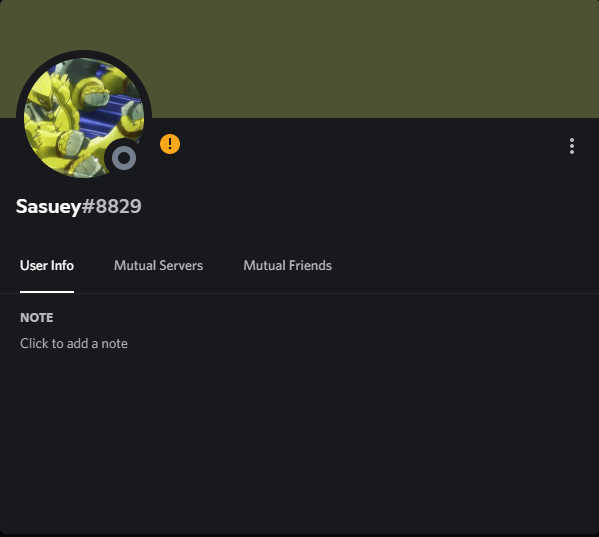Click the dark border ring around the avatar
The width and height of the screenshot is (599, 537).
84,54
